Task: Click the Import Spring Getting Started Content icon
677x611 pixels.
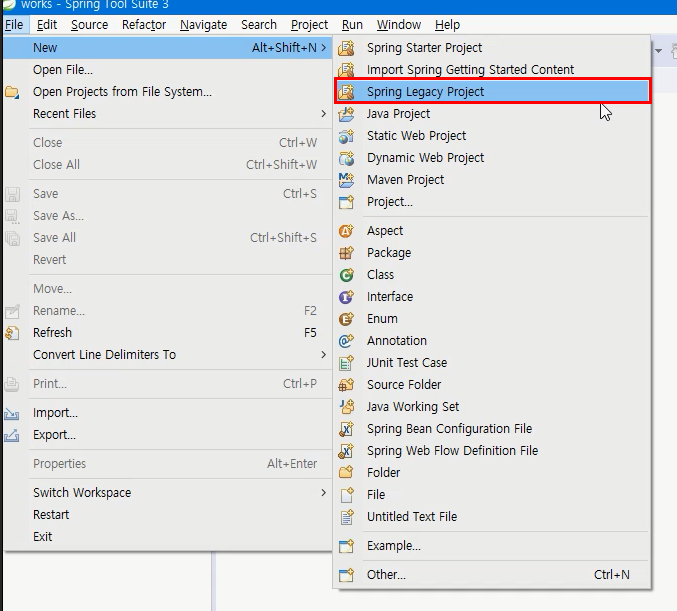Action: point(346,70)
